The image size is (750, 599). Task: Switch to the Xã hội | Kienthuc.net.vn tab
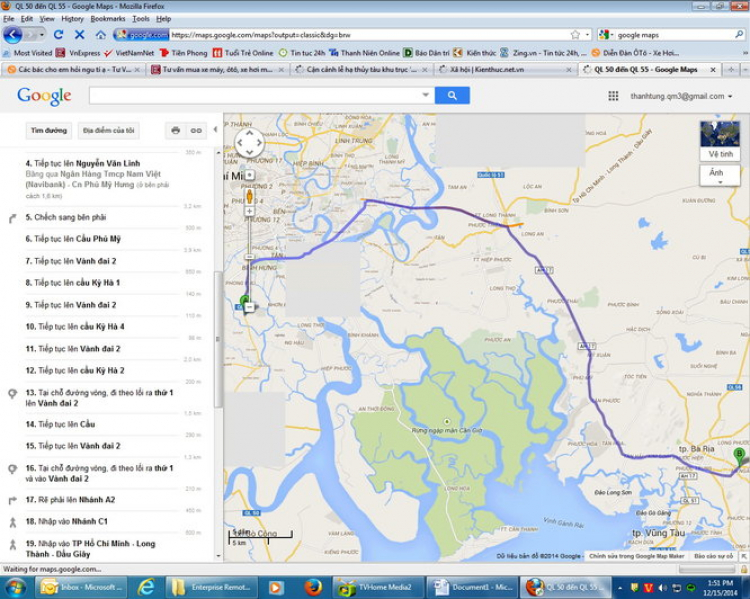pyautogui.click(x=505, y=69)
